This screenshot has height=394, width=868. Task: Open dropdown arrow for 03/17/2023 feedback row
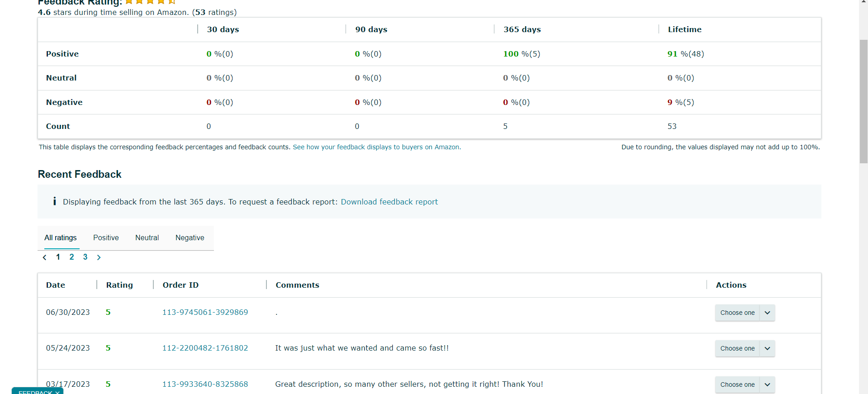[x=767, y=385]
